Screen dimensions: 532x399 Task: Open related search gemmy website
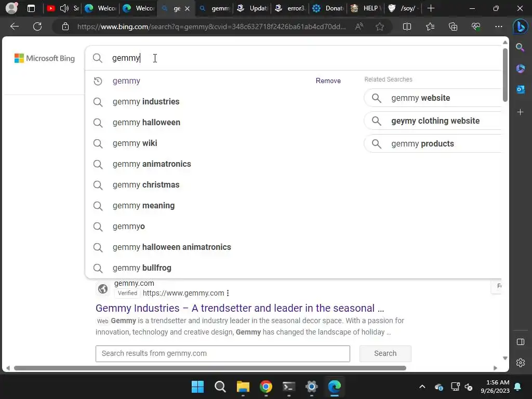coord(432,98)
